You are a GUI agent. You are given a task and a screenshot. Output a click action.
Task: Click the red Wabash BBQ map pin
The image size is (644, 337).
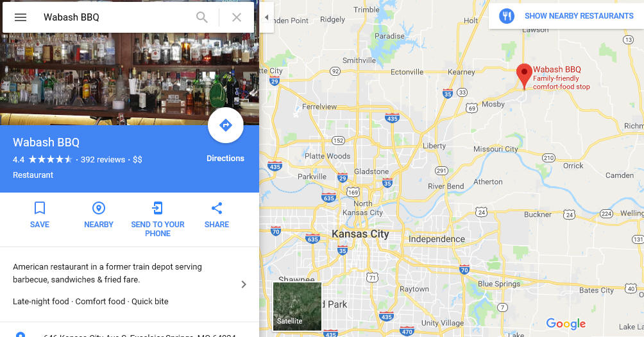click(524, 76)
